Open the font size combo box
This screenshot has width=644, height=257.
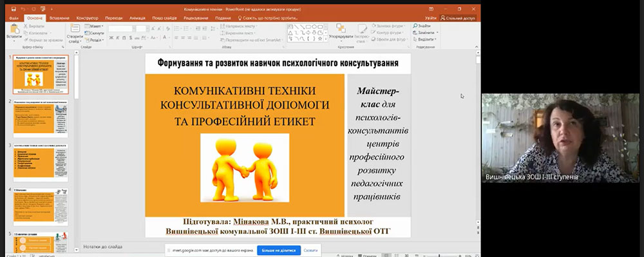pyautogui.click(x=142, y=29)
